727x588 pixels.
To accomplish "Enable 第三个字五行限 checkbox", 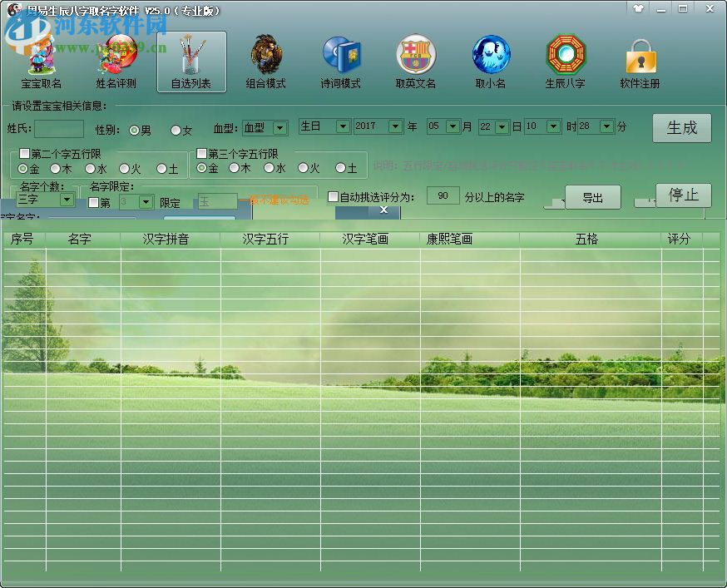I will point(201,153).
